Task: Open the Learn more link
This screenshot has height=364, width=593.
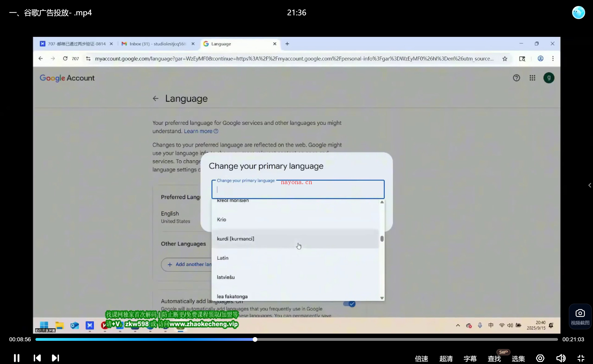Action: coord(201,131)
